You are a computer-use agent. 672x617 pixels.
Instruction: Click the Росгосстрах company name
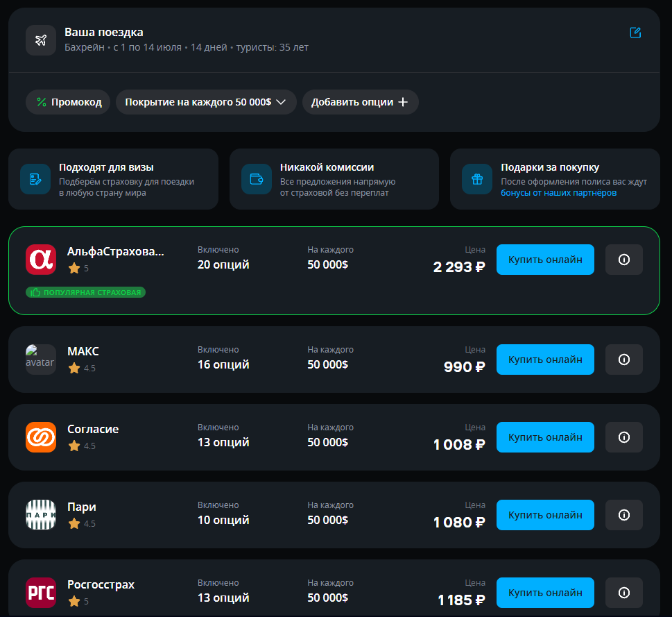pyautogui.click(x=101, y=585)
